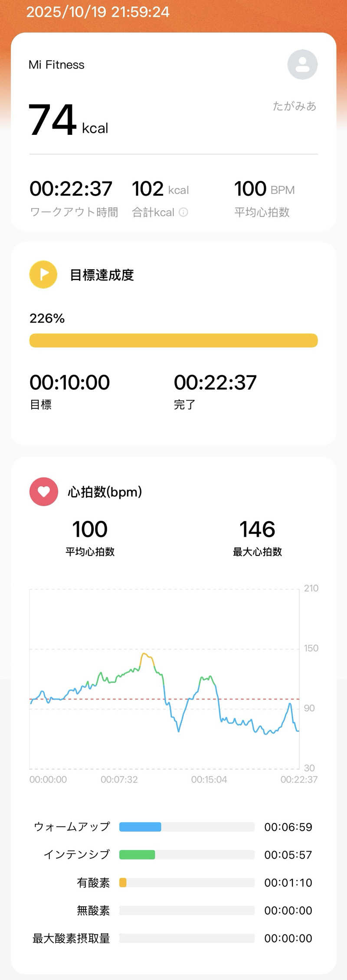Tap the yellow flag goal icon

click(43, 274)
